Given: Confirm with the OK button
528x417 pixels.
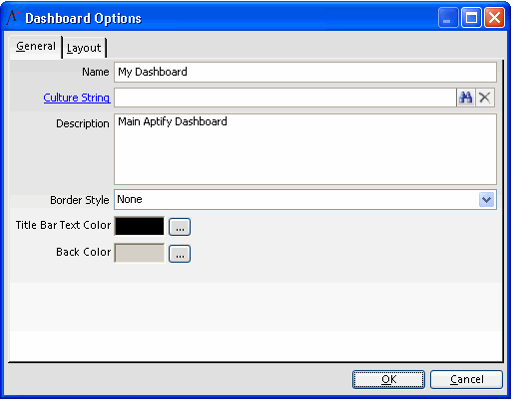Looking at the screenshot, I should [389, 379].
